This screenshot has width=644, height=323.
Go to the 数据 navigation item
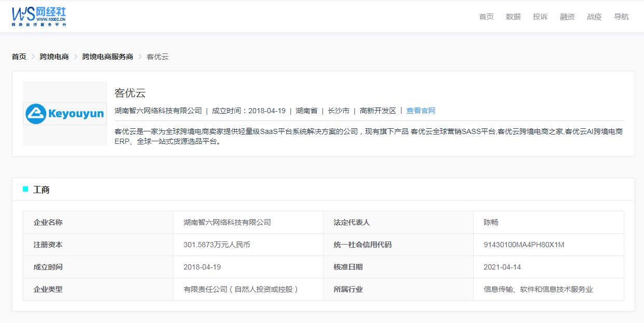pos(513,17)
